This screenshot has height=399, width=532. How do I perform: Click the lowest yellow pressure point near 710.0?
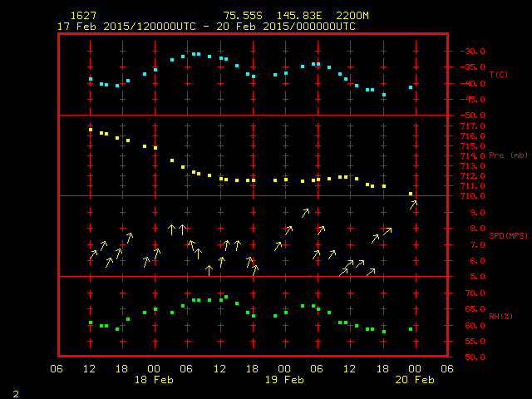coord(411,194)
